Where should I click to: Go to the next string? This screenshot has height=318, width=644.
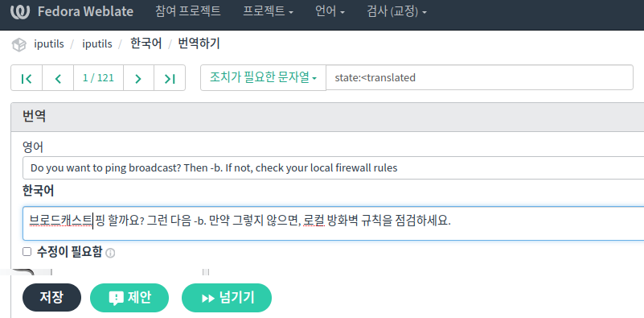138,78
